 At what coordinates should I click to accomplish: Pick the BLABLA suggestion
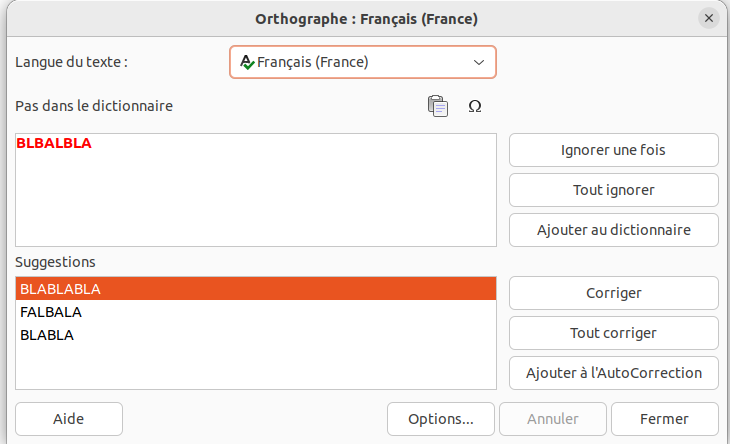[256, 335]
